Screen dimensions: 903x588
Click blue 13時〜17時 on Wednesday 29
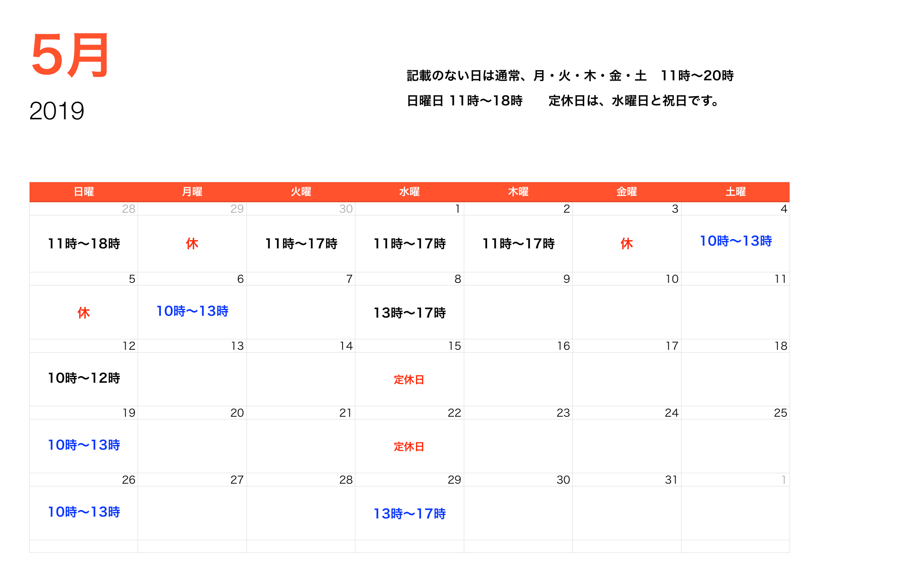410,514
